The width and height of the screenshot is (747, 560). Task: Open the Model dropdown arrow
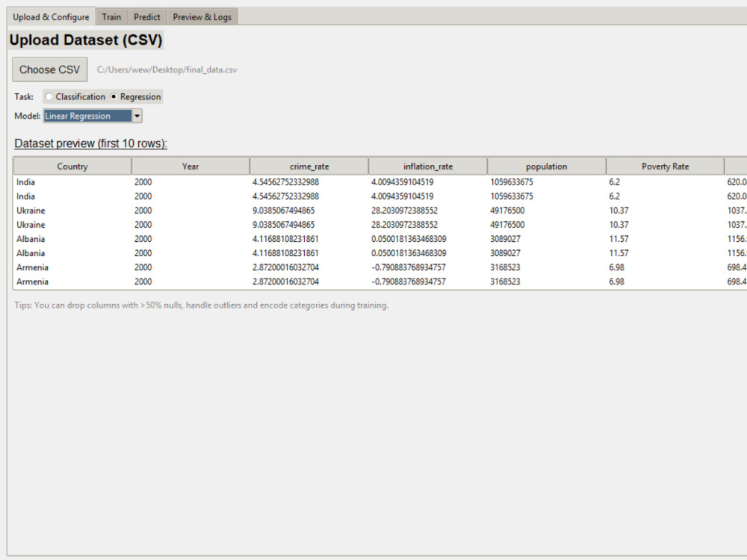(x=137, y=116)
